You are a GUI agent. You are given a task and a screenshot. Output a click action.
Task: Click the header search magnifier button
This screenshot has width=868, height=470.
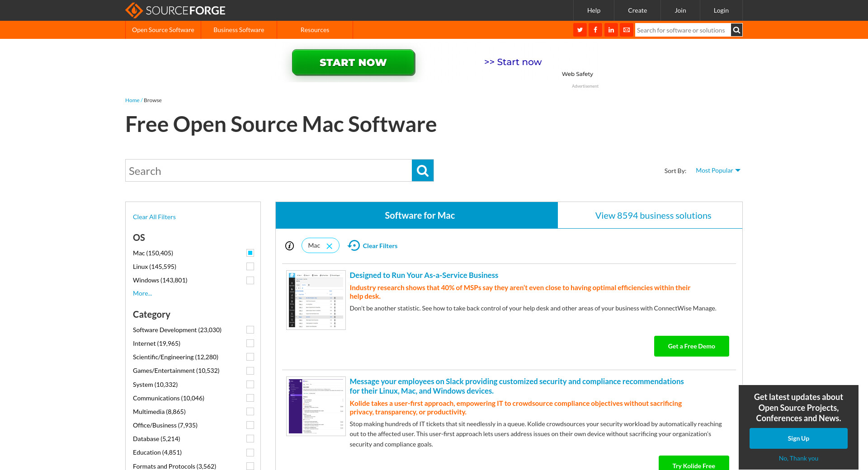coord(736,30)
